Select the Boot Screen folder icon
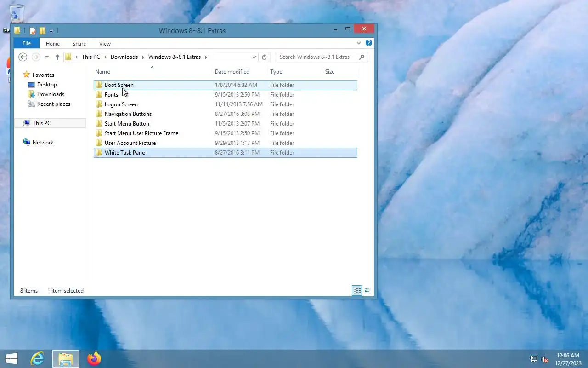The image size is (588, 368). click(x=99, y=85)
